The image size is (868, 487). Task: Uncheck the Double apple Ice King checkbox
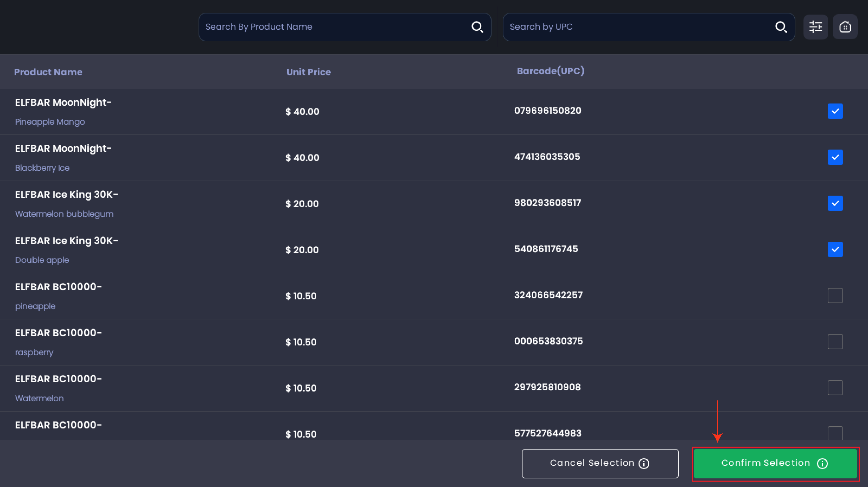tap(835, 249)
